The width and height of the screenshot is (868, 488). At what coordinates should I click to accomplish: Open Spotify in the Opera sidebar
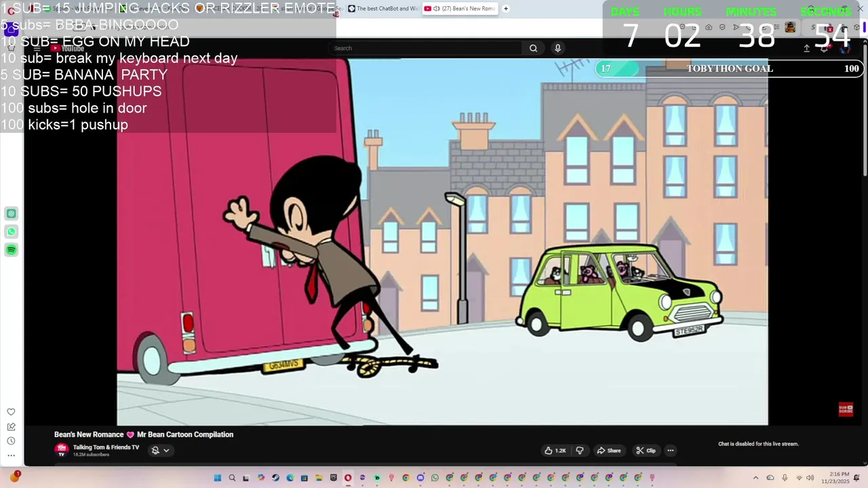pyautogui.click(x=12, y=250)
